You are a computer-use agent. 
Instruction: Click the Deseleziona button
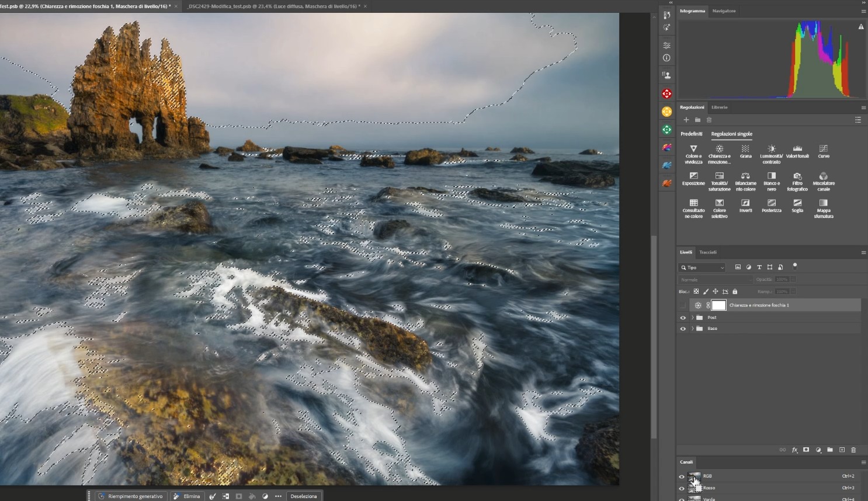[x=304, y=496]
